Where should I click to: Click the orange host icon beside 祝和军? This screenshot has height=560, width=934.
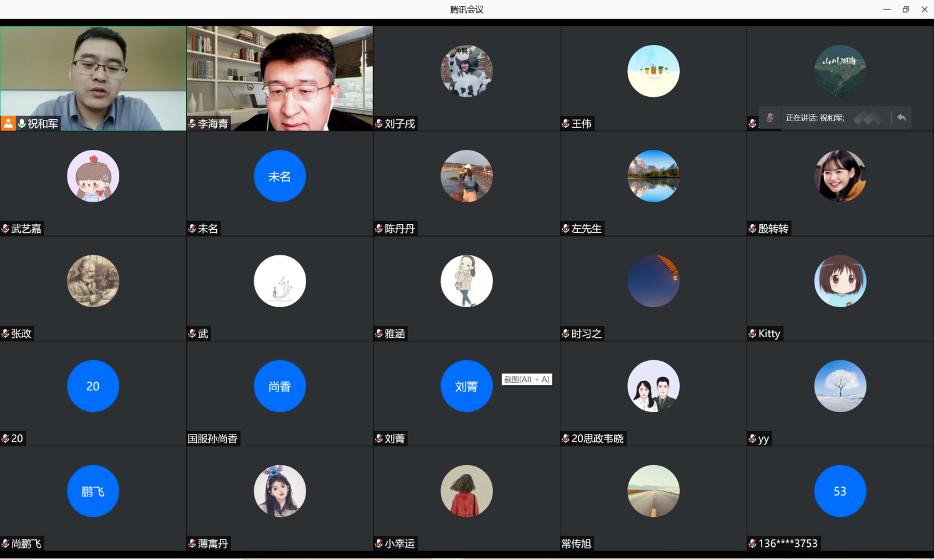(8, 124)
